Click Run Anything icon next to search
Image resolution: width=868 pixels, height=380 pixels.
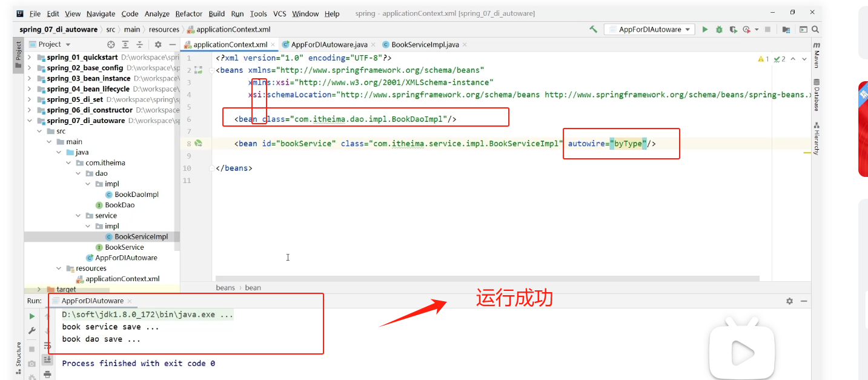(x=803, y=29)
